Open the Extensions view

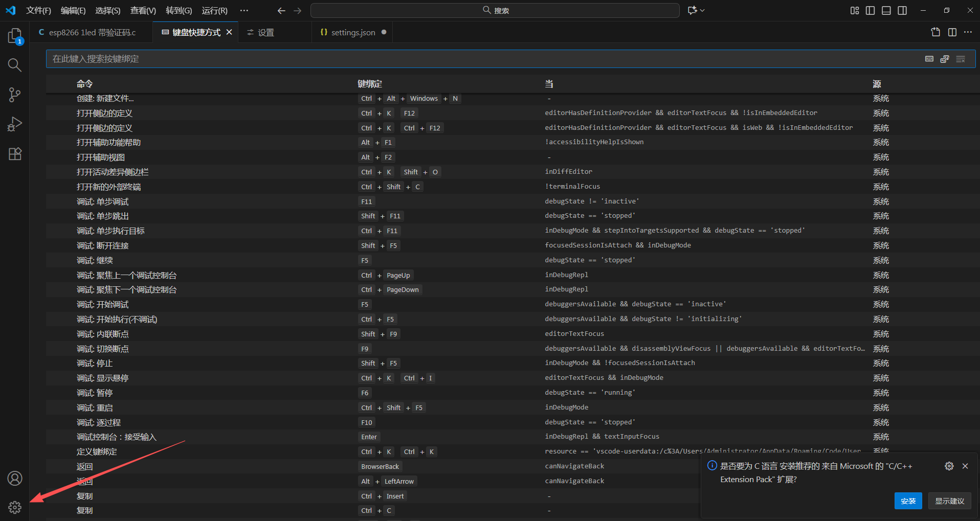point(15,154)
